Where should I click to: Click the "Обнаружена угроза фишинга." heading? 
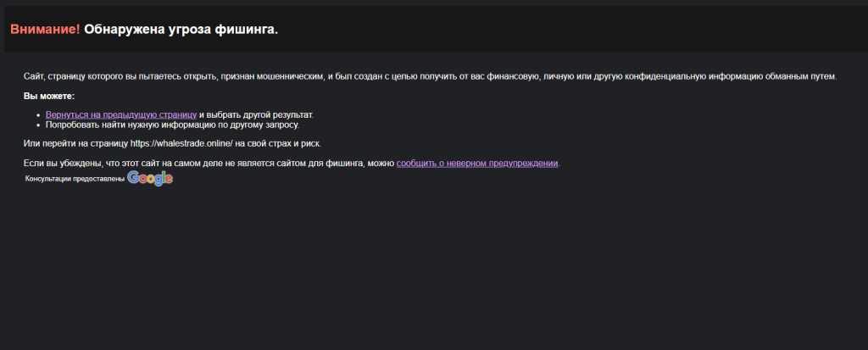coord(181,30)
